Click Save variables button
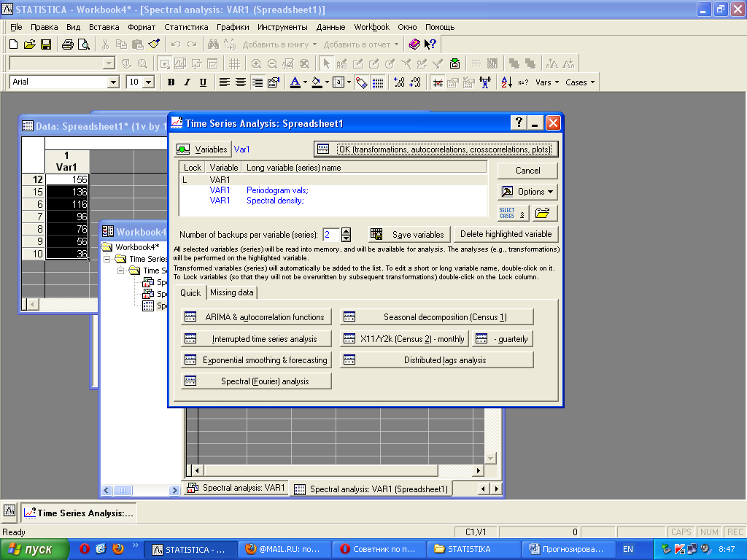This screenshot has width=747, height=560. click(410, 234)
